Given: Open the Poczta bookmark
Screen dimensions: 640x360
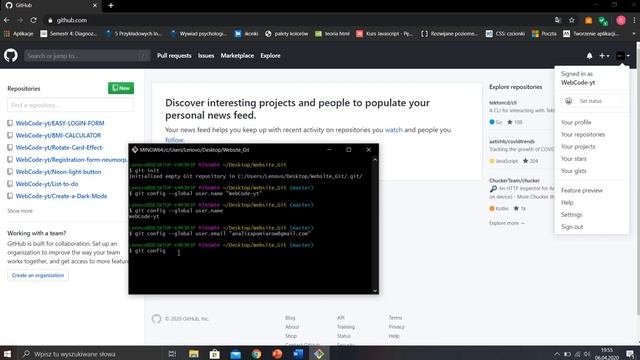Looking at the screenshot, I should coord(544,34).
